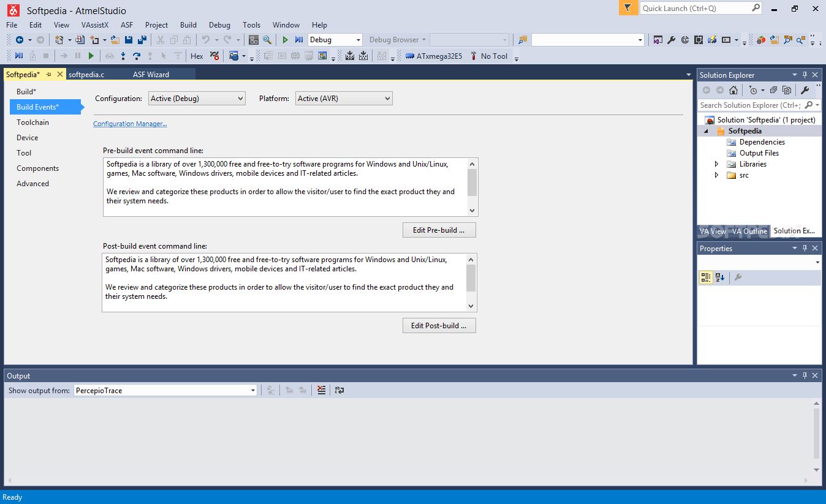This screenshot has height=504, width=826.
Task: Switch to VA View panel tab
Action: (x=713, y=231)
